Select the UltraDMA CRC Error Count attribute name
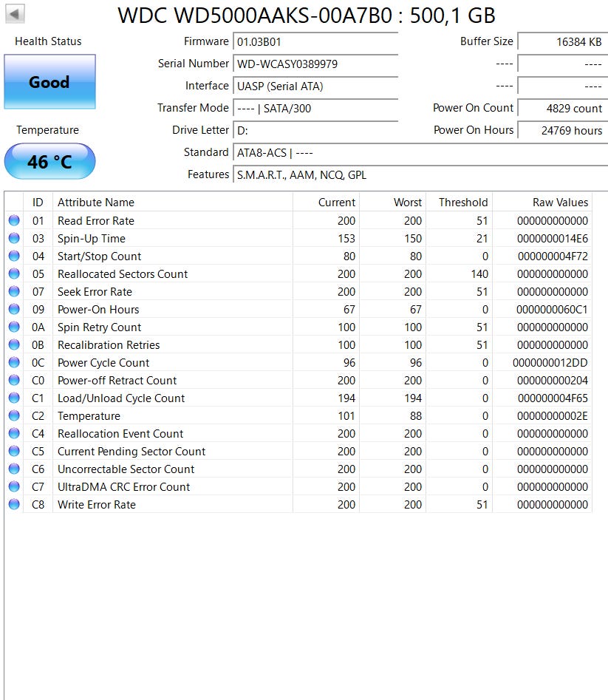Viewport: 608px width, 700px height. (124, 486)
